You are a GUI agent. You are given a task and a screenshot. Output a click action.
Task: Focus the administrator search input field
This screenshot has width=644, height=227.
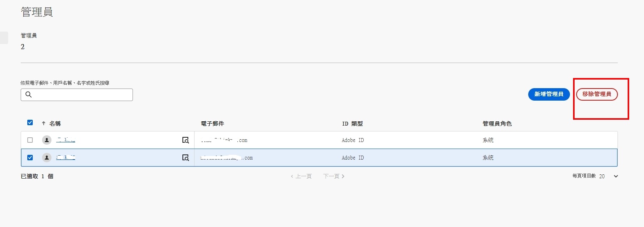pos(82,95)
